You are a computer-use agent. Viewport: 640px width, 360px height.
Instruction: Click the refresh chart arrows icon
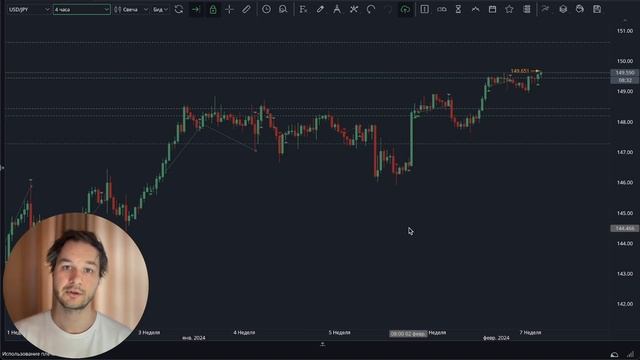tap(179, 9)
